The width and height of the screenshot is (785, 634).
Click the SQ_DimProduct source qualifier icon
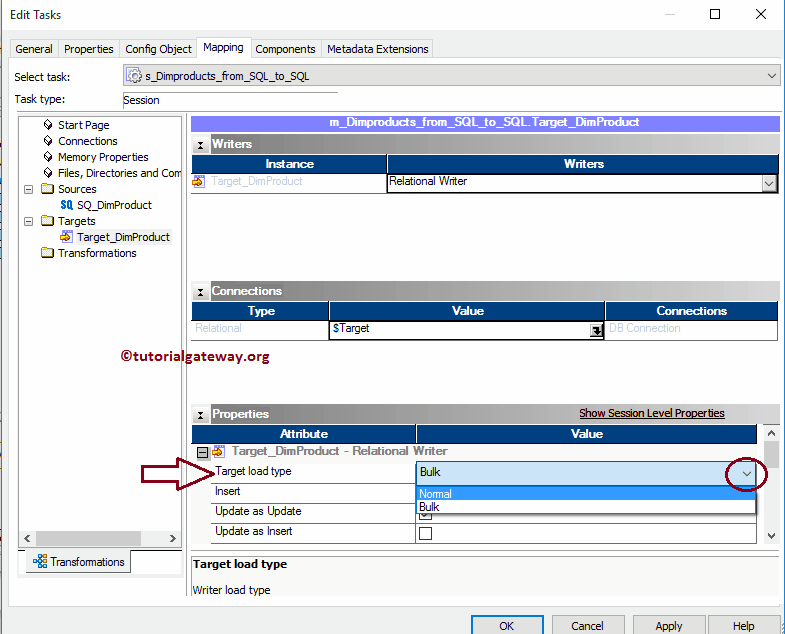[x=67, y=205]
